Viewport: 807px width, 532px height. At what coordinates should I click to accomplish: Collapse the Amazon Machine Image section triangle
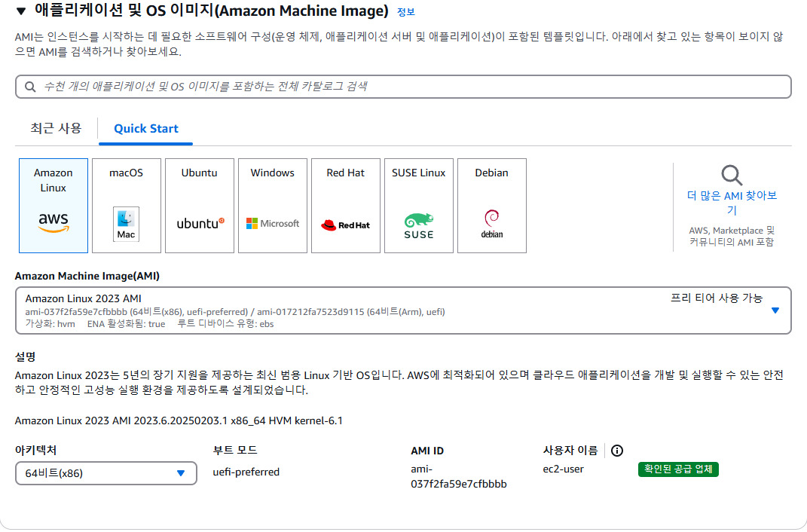(21, 11)
